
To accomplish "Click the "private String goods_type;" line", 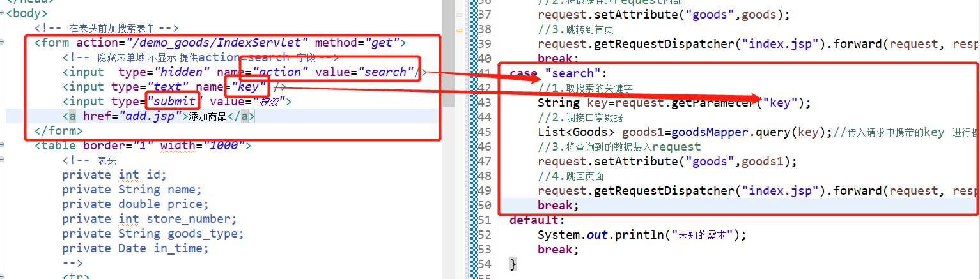I will 153,234.
